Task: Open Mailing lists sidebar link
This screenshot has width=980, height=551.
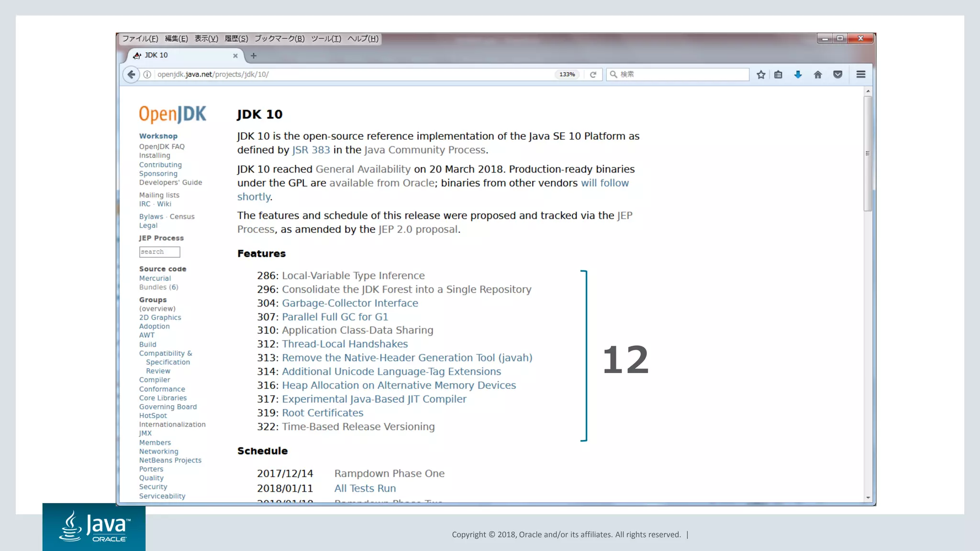Action: coord(159,195)
